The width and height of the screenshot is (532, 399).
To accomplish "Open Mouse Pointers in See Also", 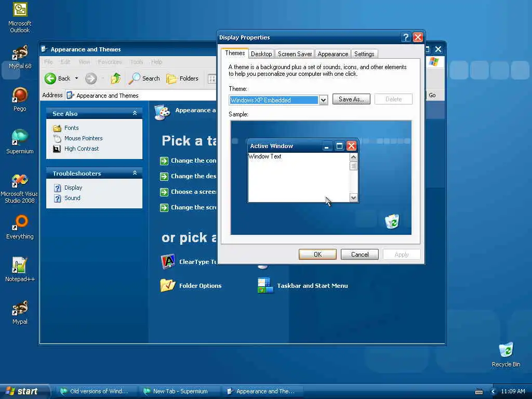I will click(x=84, y=138).
